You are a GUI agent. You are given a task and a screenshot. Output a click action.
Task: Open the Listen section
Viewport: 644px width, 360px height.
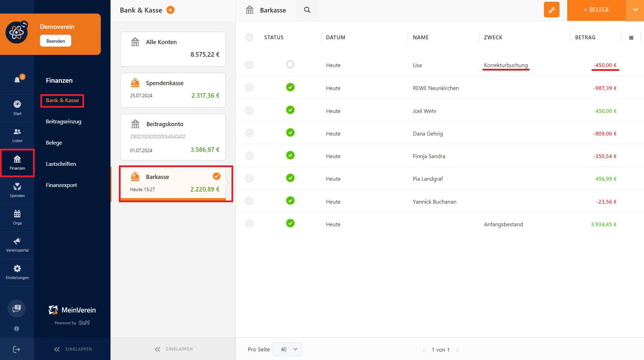17,136
